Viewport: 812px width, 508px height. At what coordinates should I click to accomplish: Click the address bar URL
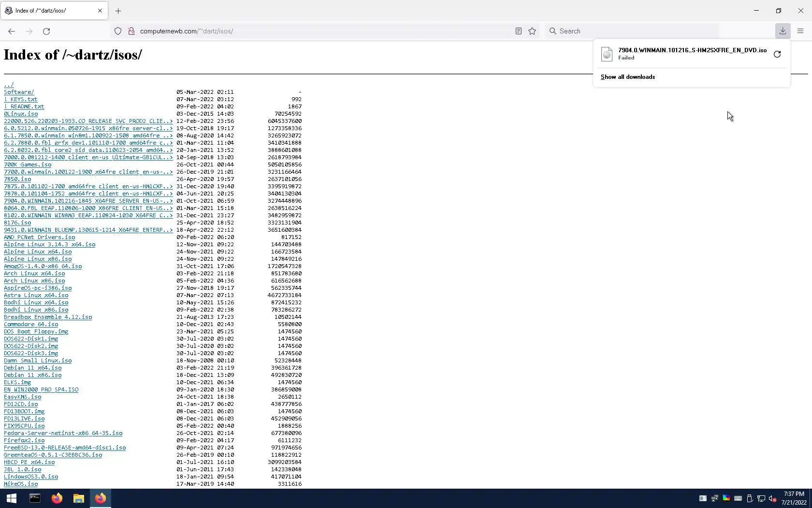[187, 31]
